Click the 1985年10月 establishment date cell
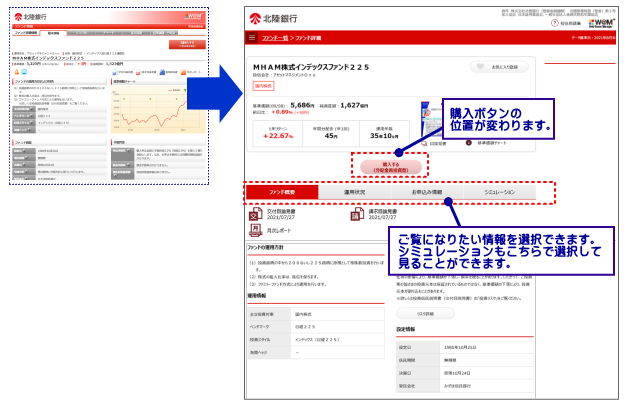 pyautogui.click(x=486, y=347)
